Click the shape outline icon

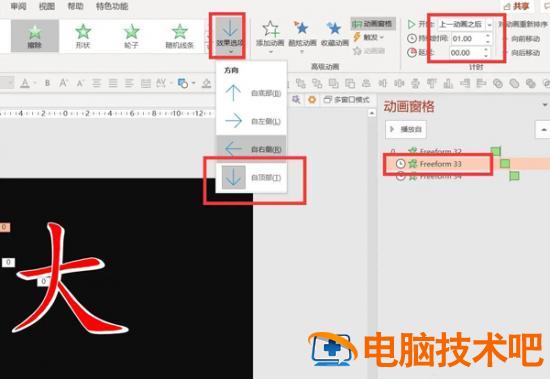[207, 83]
